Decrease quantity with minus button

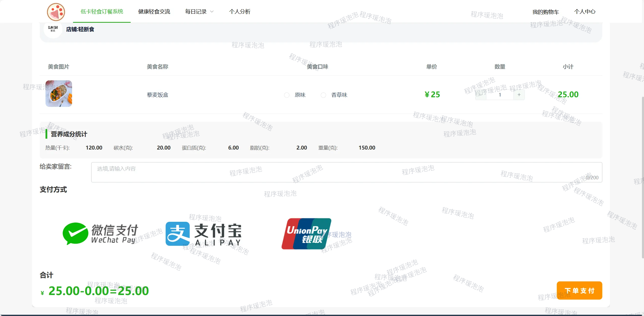[481, 95]
